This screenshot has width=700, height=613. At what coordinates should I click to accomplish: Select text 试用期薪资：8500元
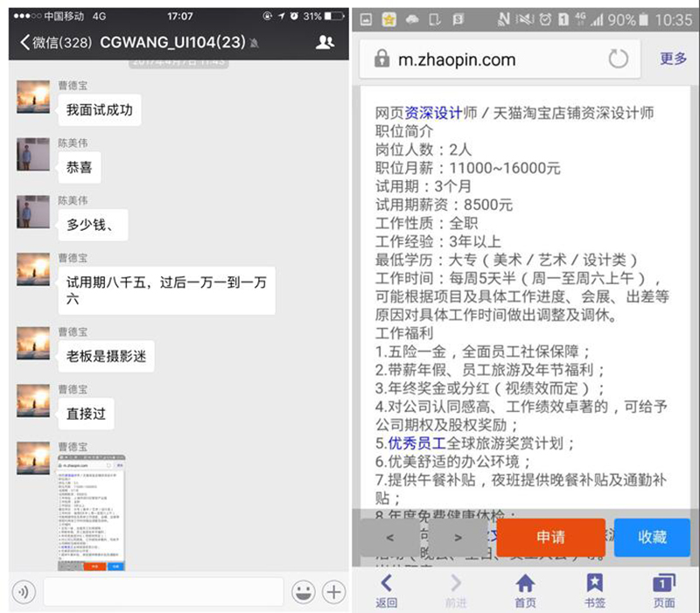(444, 205)
